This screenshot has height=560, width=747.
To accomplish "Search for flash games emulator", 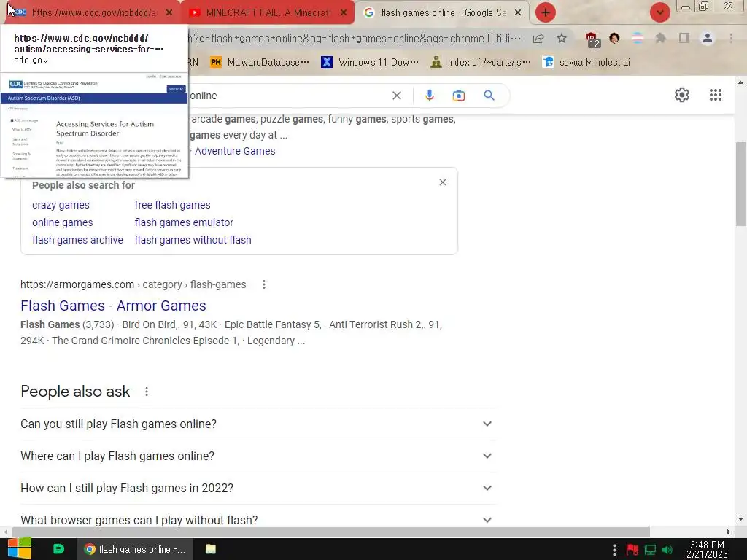I will pos(184,223).
